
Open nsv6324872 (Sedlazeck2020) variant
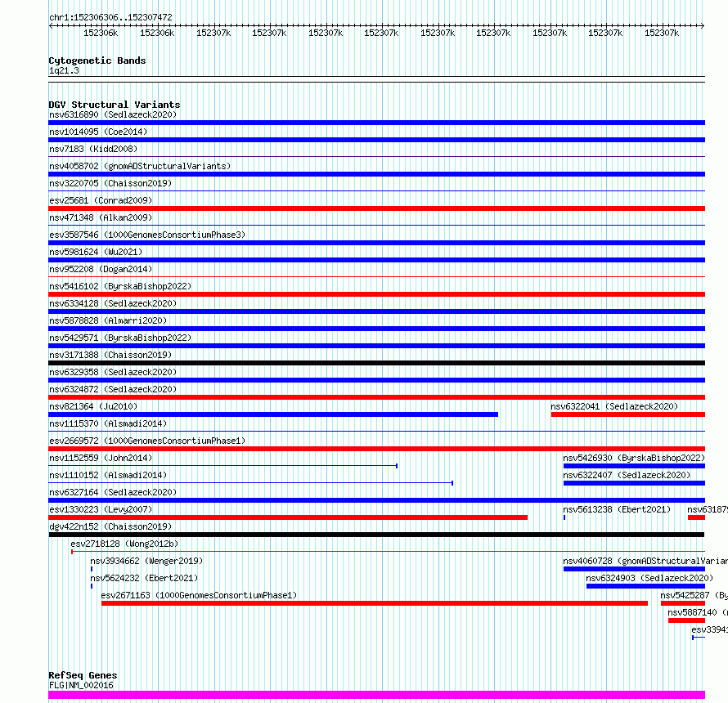pos(113,389)
